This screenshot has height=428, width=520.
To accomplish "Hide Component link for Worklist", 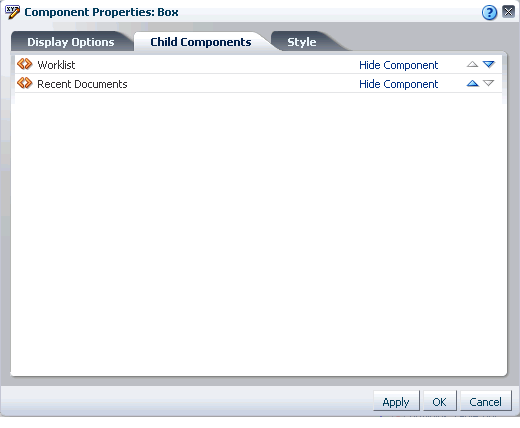I will 398,65.
